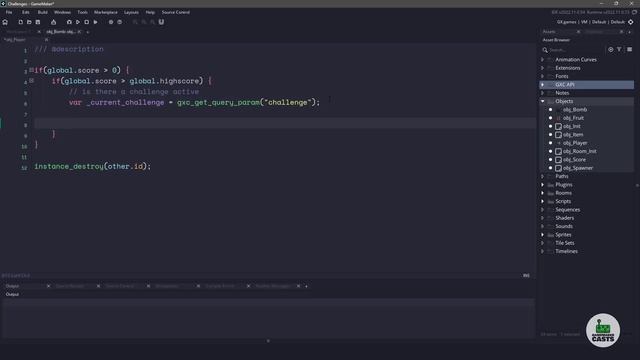
Task: Add a new workspace tab with plus
Action: [x=87, y=32]
